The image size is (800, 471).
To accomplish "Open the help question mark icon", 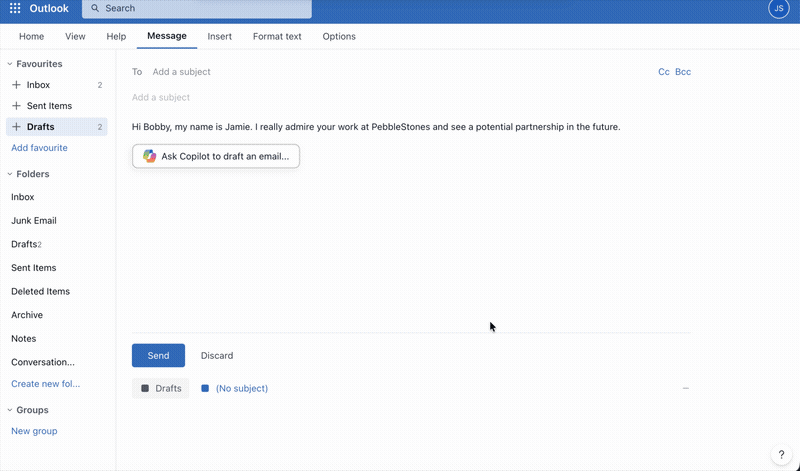I will click(x=781, y=455).
